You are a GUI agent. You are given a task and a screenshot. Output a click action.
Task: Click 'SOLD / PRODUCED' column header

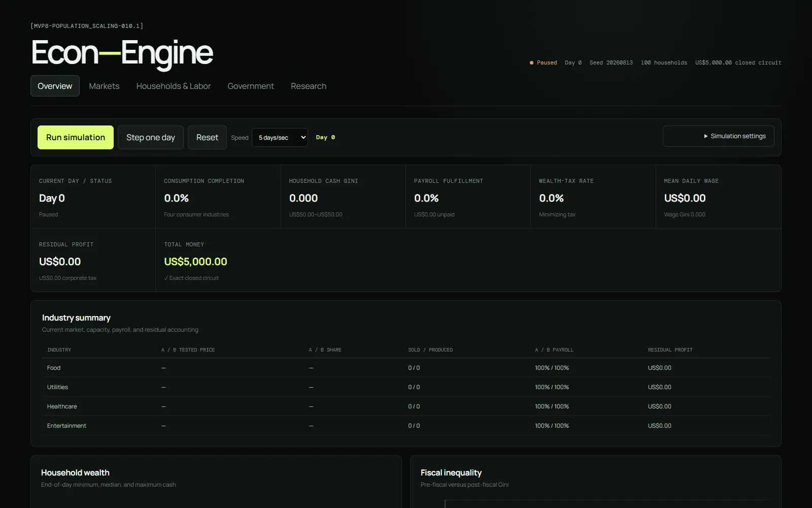(x=430, y=350)
